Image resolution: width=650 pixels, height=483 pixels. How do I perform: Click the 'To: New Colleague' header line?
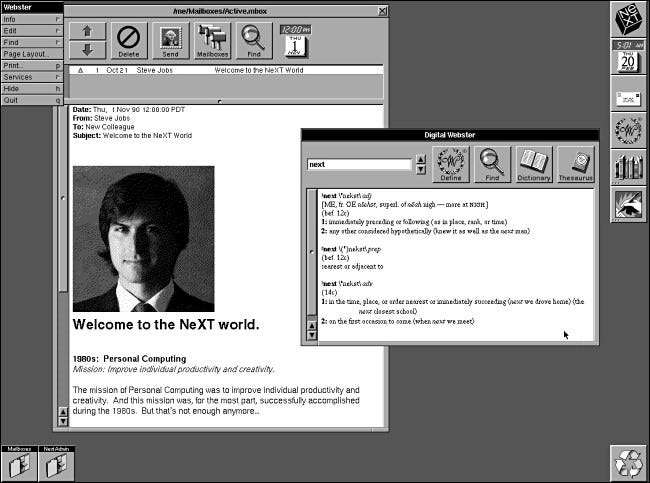pos(104,127)
